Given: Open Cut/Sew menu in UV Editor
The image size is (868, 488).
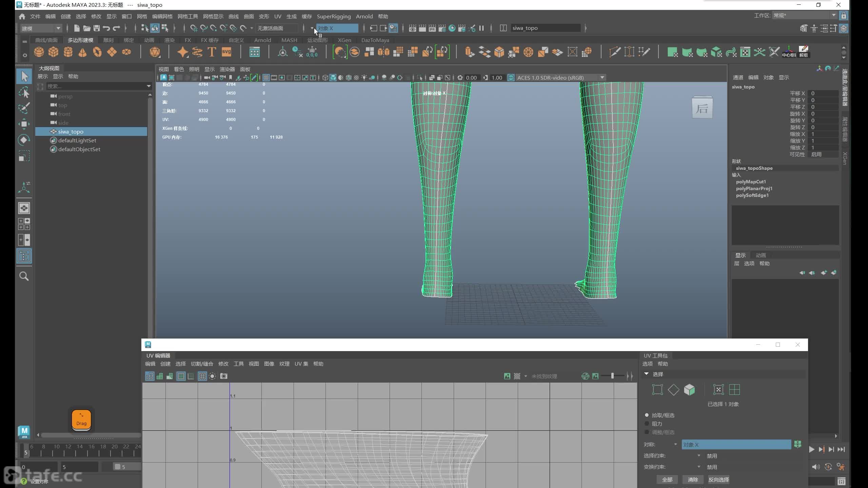Looking at the screenshot, I should pyautogui.click(x=202, y=364).
